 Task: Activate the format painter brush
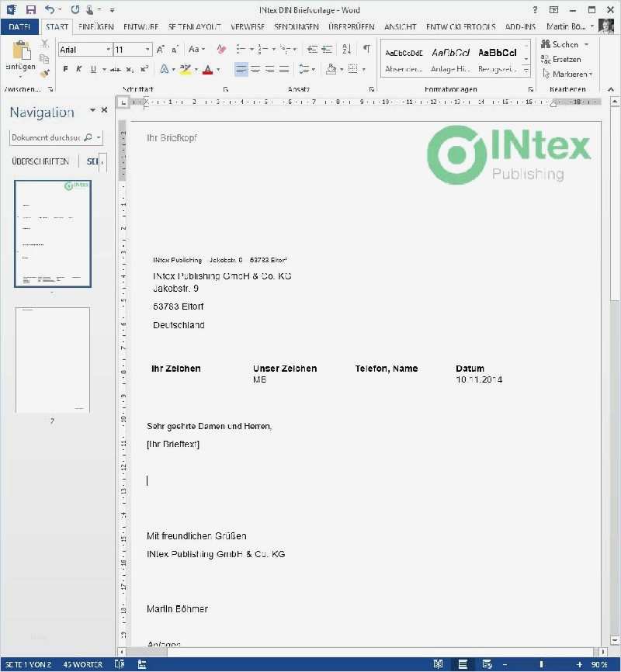coord(44,73)
